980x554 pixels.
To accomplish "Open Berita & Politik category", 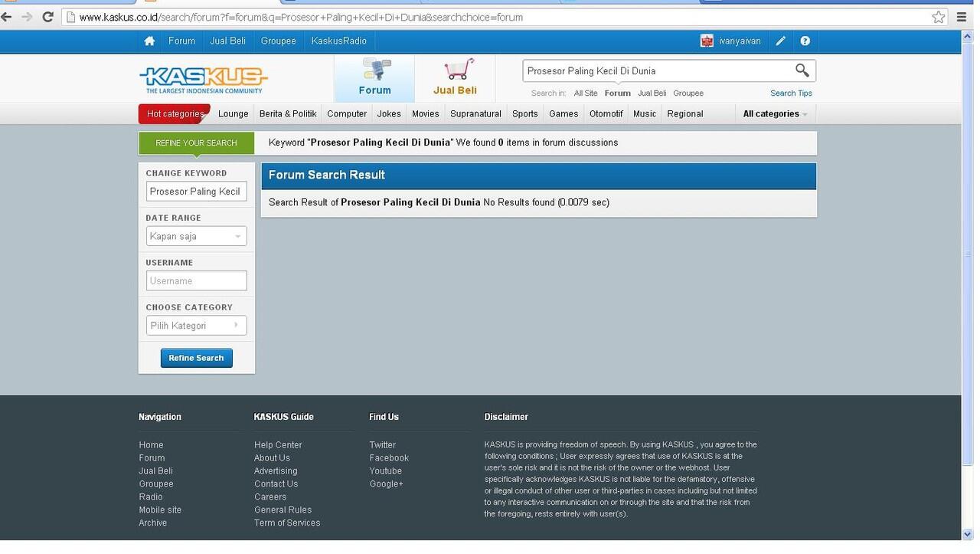I will pos(288,114).
